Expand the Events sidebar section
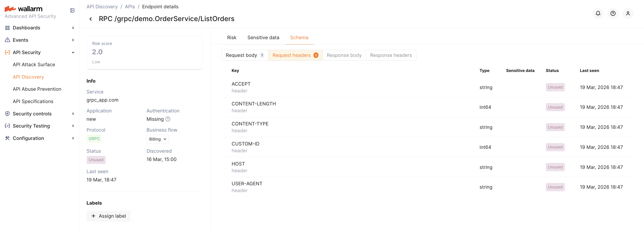Image resolution: width=644 pixels, height=230 pixels. pos(73,40)
